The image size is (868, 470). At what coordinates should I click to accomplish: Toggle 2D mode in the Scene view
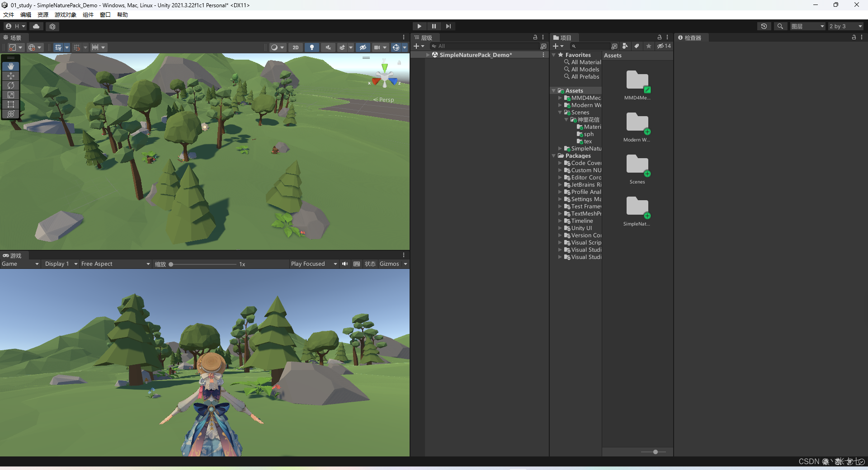pos(295,47)
